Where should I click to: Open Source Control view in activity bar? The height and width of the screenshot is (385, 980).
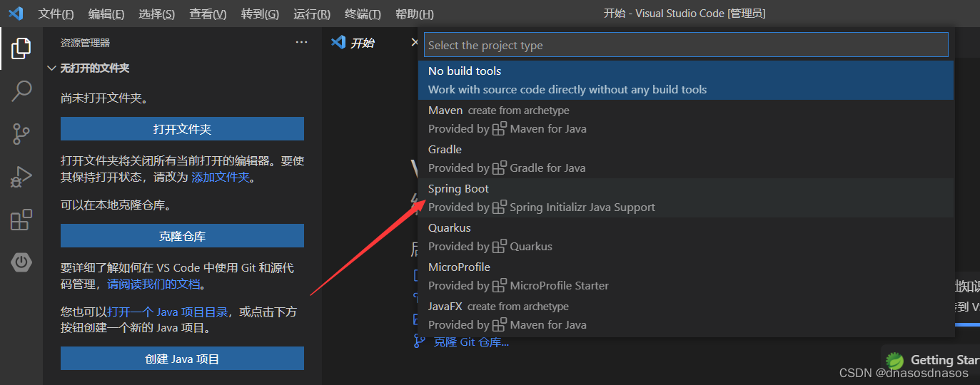click(x=21, y=133)
